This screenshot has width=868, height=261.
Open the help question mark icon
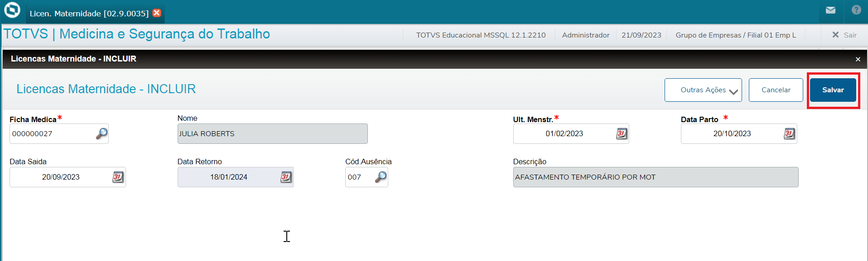pos(856,9)
